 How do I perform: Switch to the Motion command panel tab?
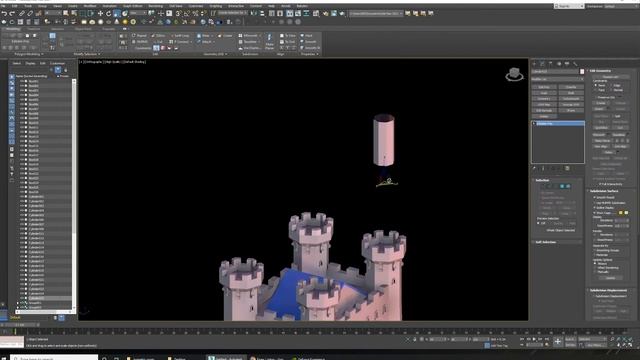click(559, 64)
